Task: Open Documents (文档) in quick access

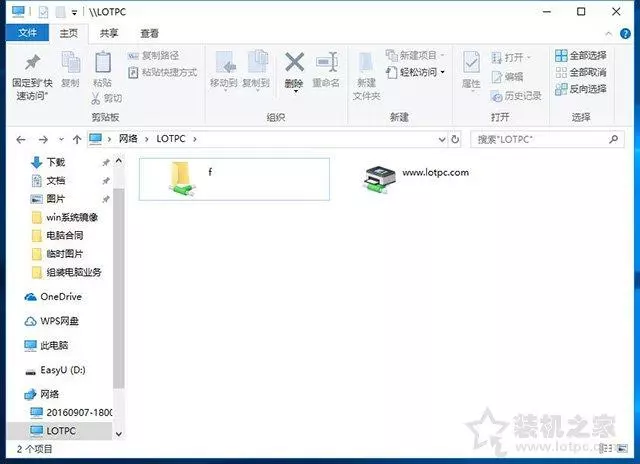Action: (x=56, y=180)
